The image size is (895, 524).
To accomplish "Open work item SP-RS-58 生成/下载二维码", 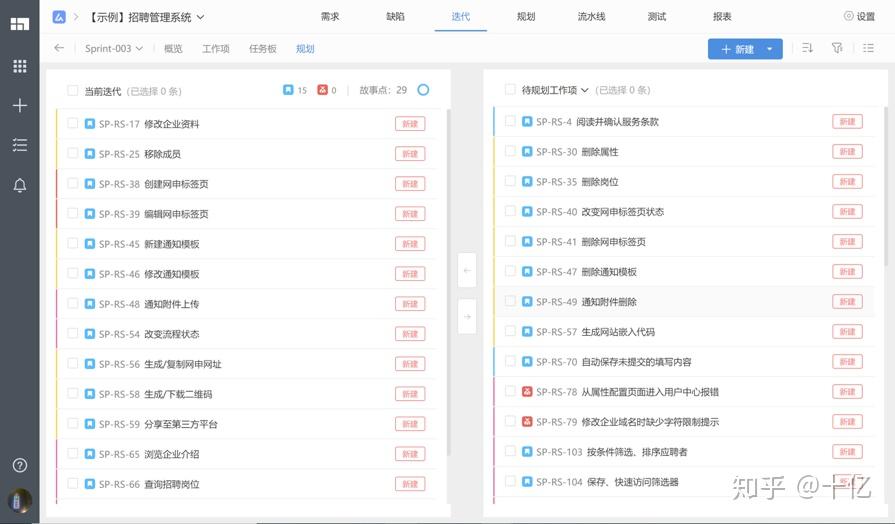I will coord(155,394).
